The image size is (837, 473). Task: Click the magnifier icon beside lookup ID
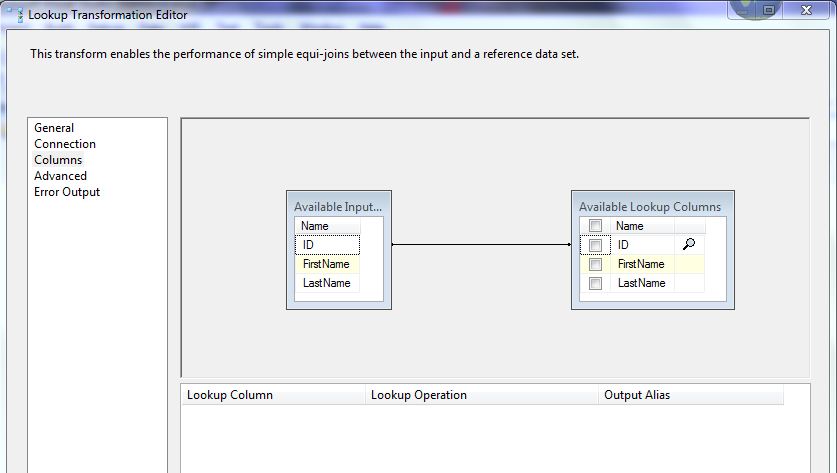click(688, 244)
